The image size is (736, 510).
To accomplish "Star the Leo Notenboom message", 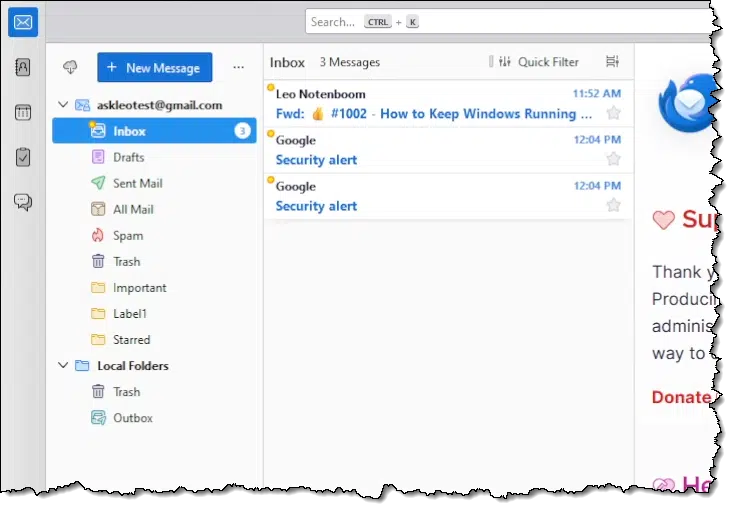I will pyautogui.click(x=613, y=113).
